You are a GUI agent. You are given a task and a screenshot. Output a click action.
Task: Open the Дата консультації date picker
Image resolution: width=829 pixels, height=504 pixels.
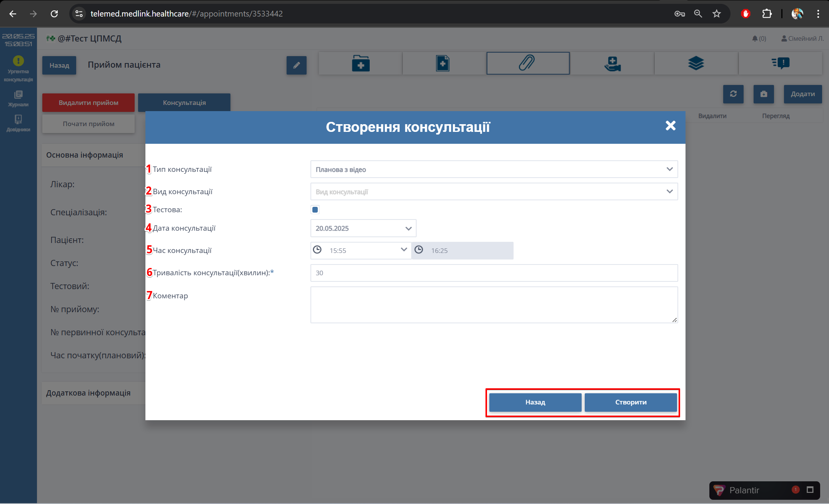click(363, 228)
